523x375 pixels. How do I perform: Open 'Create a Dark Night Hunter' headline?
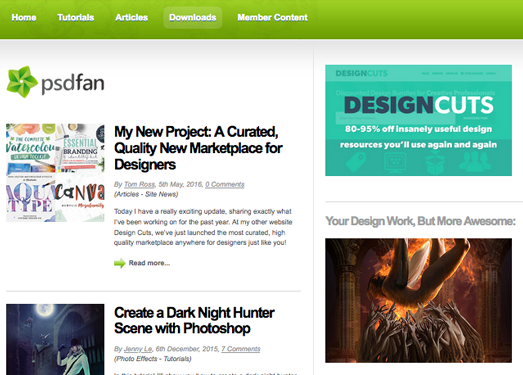click(x=194, y=321)
